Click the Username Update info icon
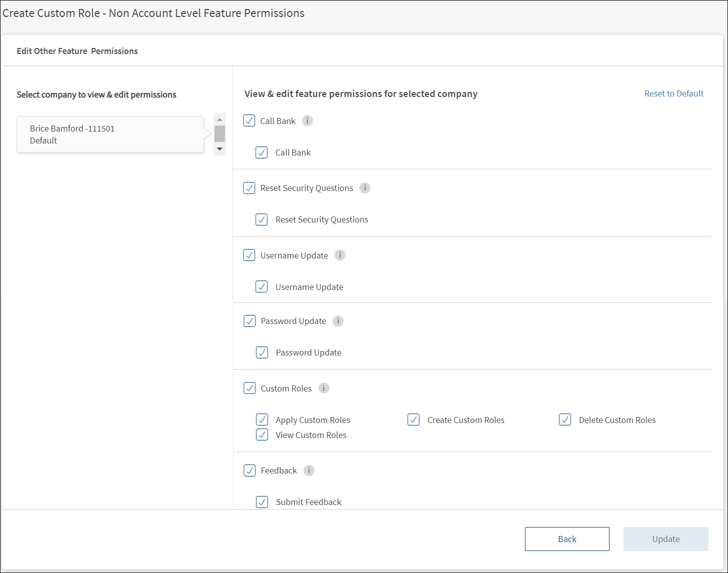 [340, 255]
